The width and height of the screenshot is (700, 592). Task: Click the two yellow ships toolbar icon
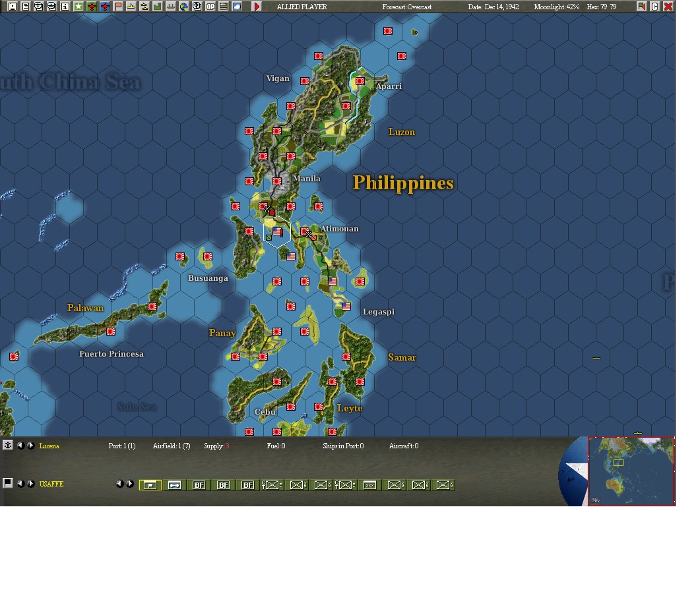144,6
